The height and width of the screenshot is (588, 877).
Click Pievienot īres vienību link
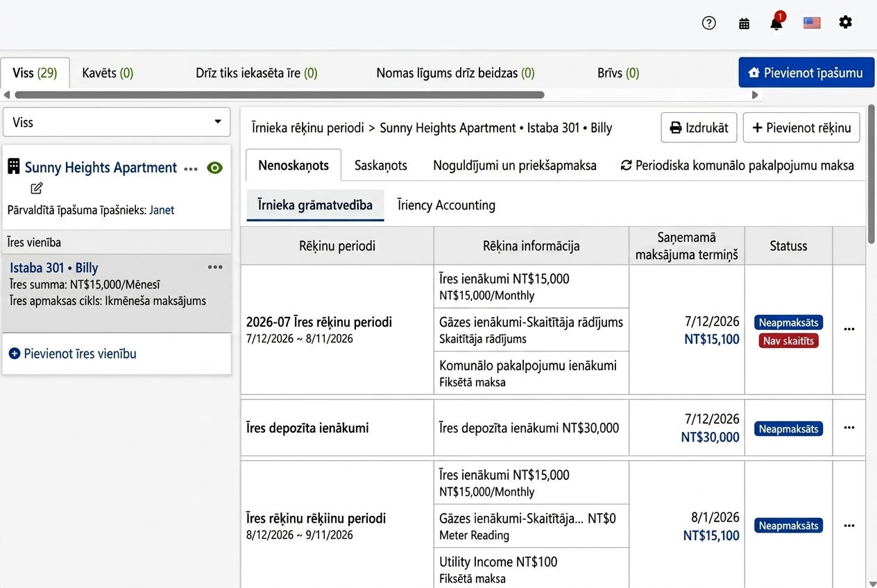(73, 354)
